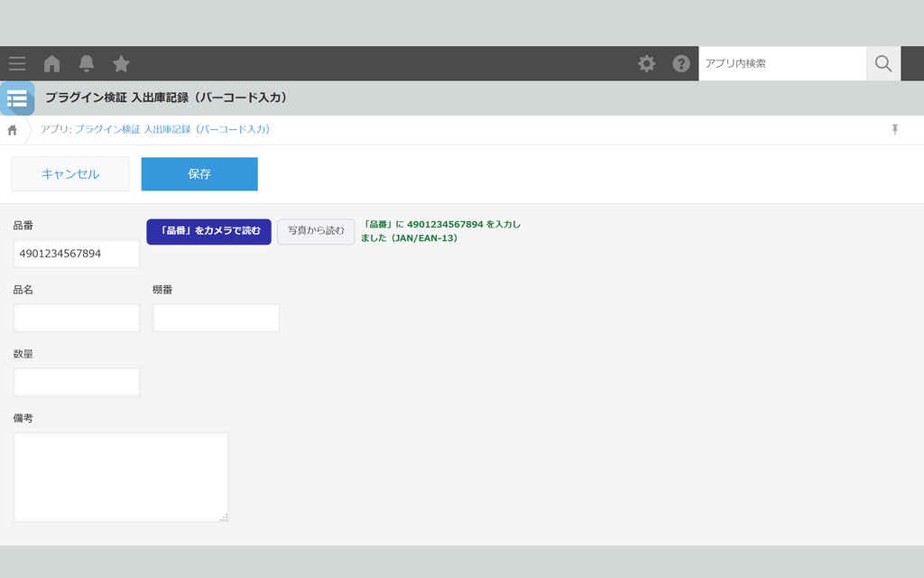Click the 数量 field label
The height and width of the screenshot is (578, 924).
pos(23,354)
